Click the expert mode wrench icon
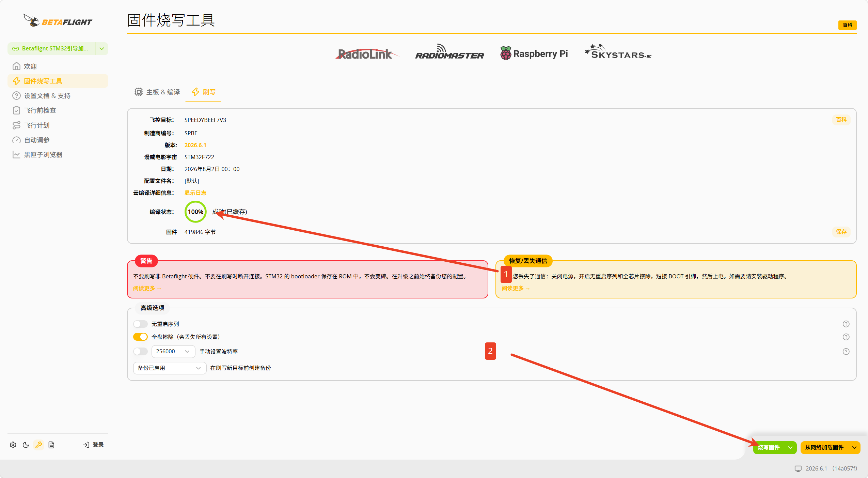The width and height of the screenshot is (868, 478). pyautogui.click(x=39, y=445)
